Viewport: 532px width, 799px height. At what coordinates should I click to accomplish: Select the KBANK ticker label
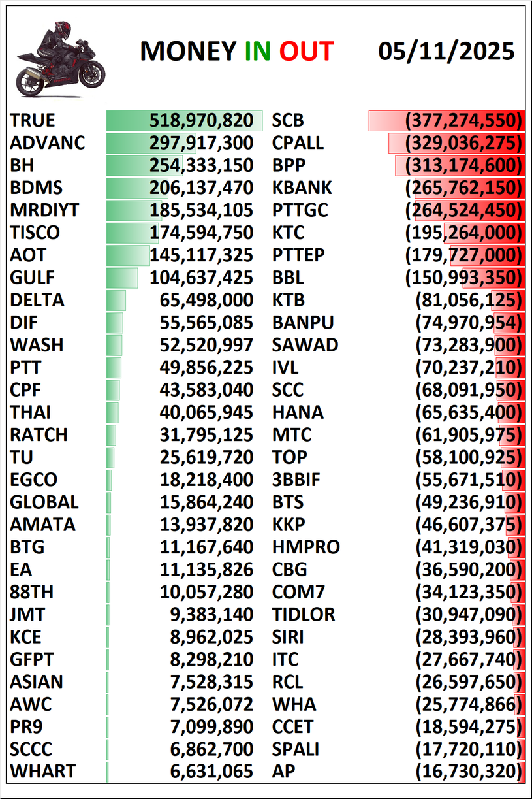(x=302, y=188)
